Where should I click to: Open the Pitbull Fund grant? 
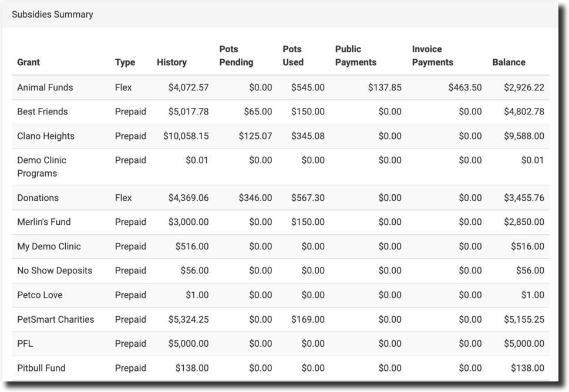pyautogui.click(x=41, y=368)
